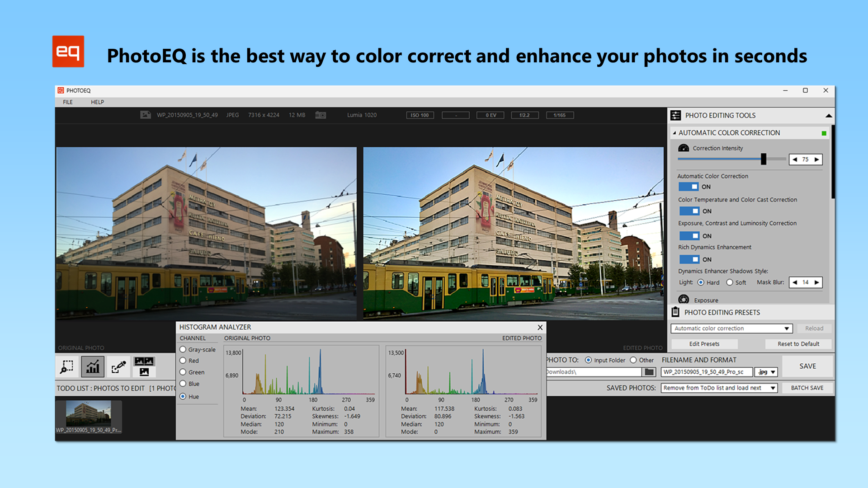This screenshot has height=488, width=868.
Task: Decrease Mask Blur value with left arrow
Action: tap(795, 282)
